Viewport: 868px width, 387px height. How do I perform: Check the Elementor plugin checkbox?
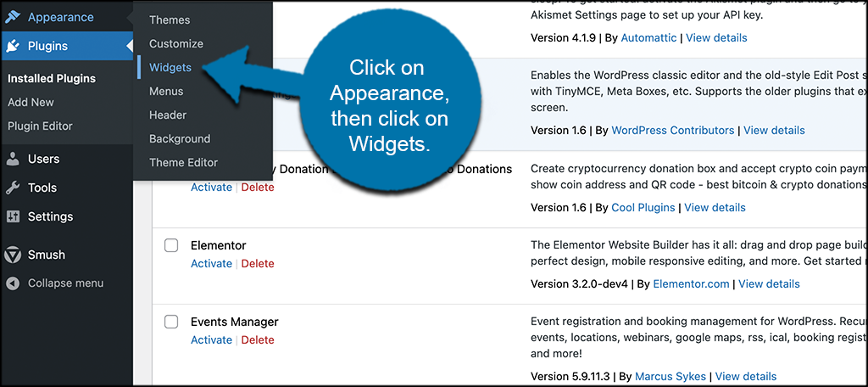click(x=171, y=245)
